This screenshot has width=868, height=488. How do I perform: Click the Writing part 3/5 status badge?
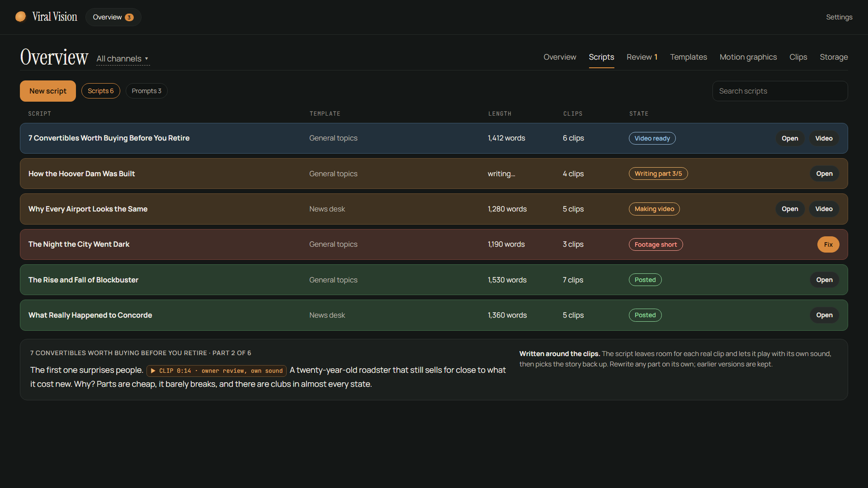[658, 174]
